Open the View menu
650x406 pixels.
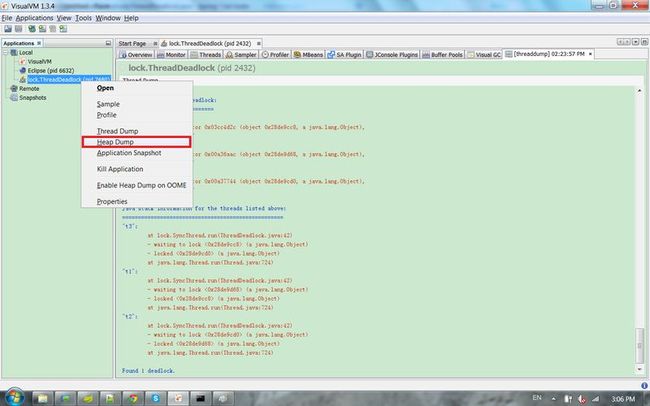tap(64, 18)
